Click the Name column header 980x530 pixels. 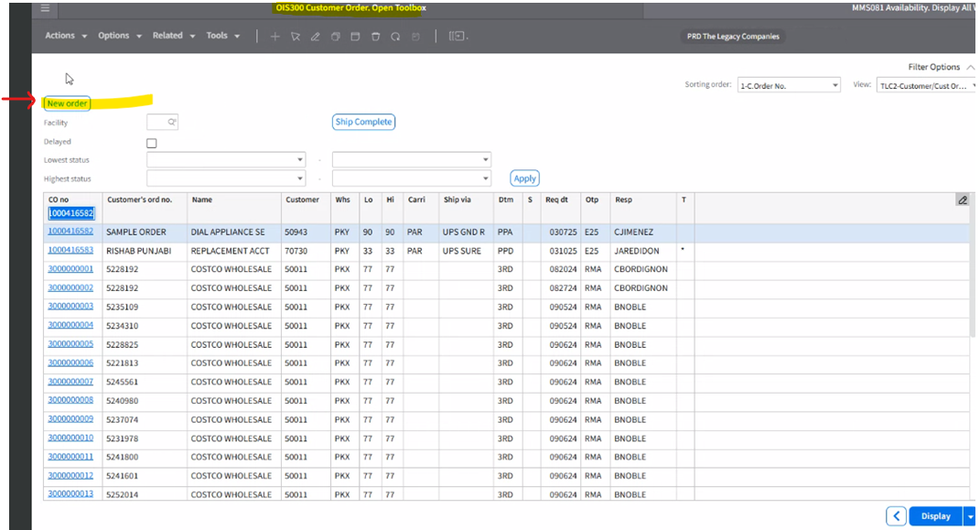[202, 200]
